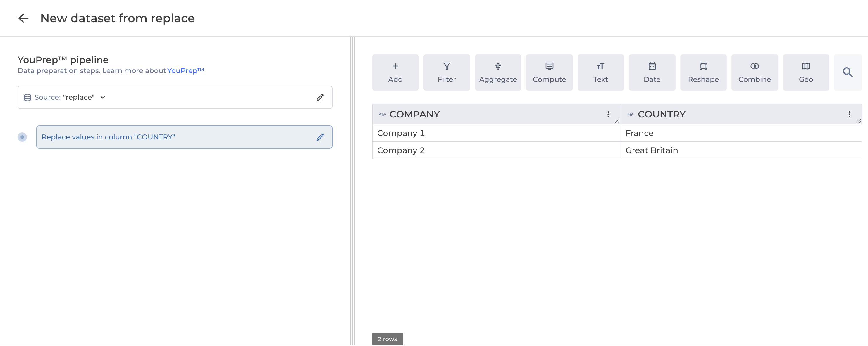Edit the source with pencil icon

point(320,97)
